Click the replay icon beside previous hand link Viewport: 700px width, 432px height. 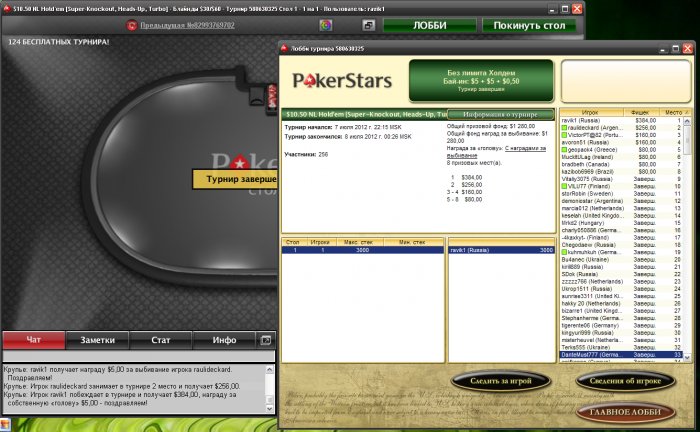click(131, 25)
